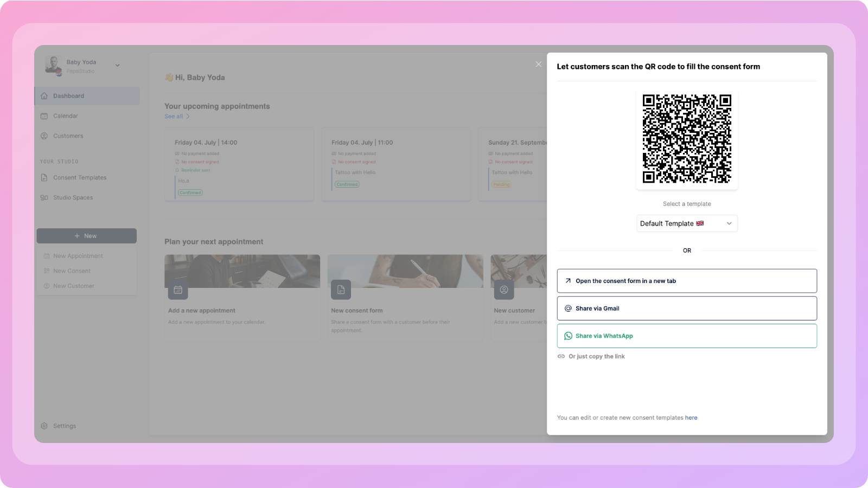
Task: Open Dashboard in the sidebar
Action: (87, 96)
